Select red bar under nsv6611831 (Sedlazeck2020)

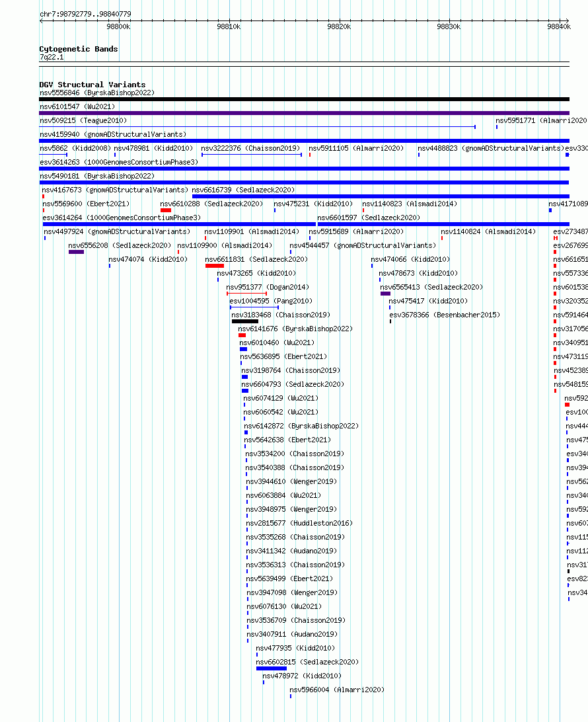(215, 266)
